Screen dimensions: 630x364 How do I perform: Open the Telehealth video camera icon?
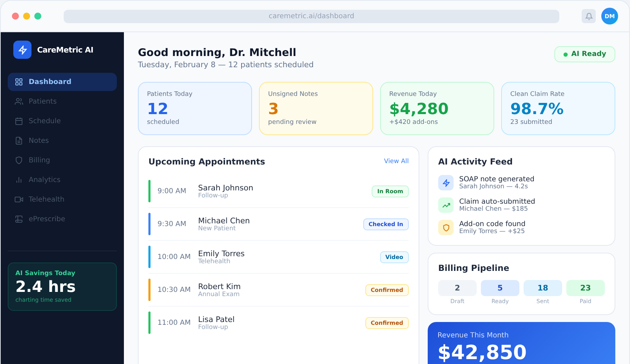coord(19,199)
